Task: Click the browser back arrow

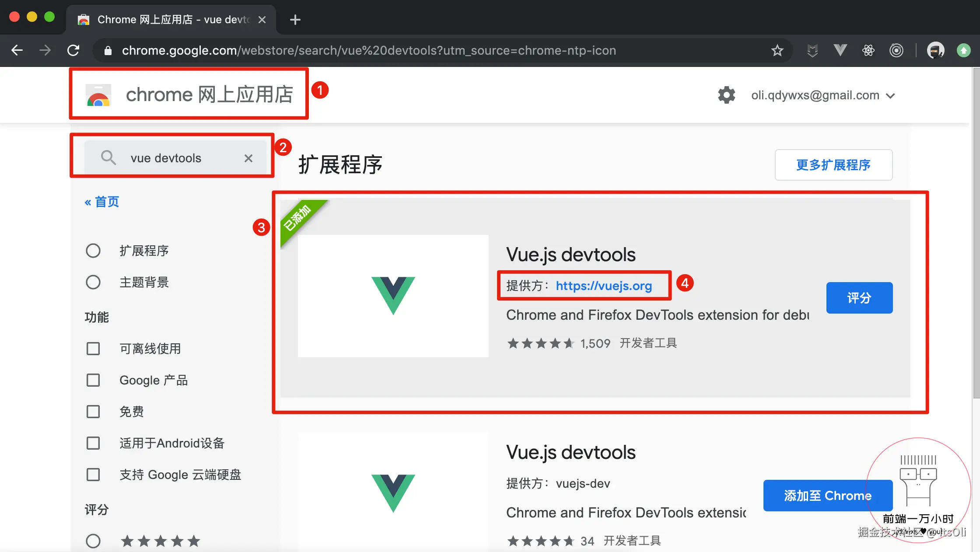Action: [x=17, y=51]
